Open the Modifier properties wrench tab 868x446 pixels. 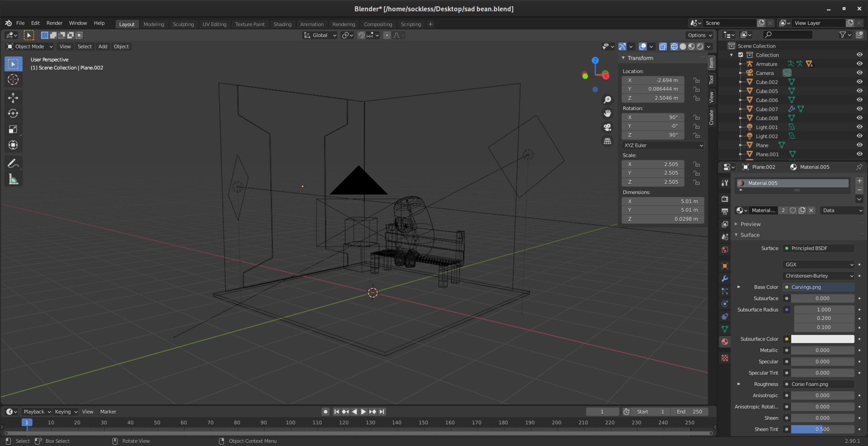point(725,279)
